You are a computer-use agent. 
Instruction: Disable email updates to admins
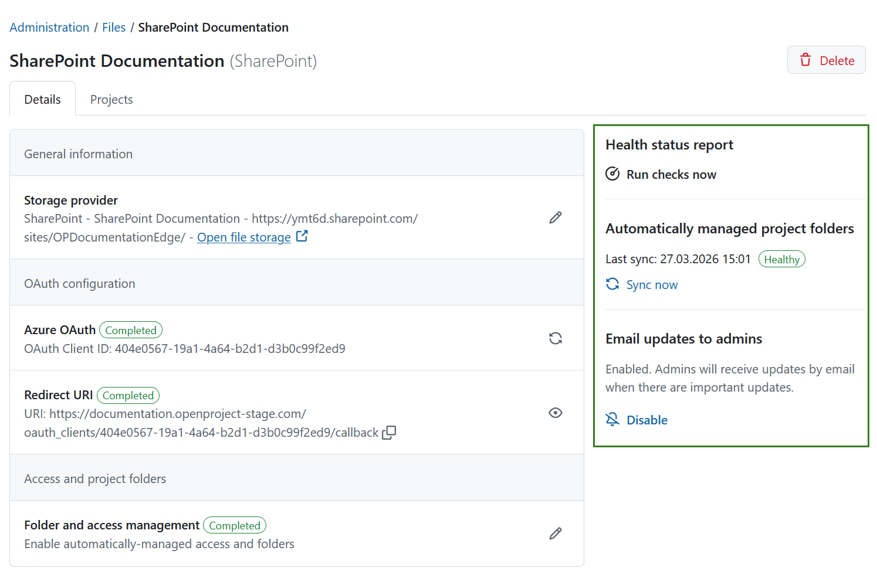coord(646,420)
